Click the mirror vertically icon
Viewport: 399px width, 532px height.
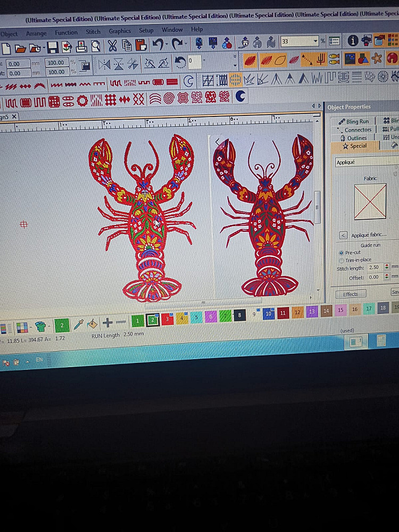coord(119,63)
